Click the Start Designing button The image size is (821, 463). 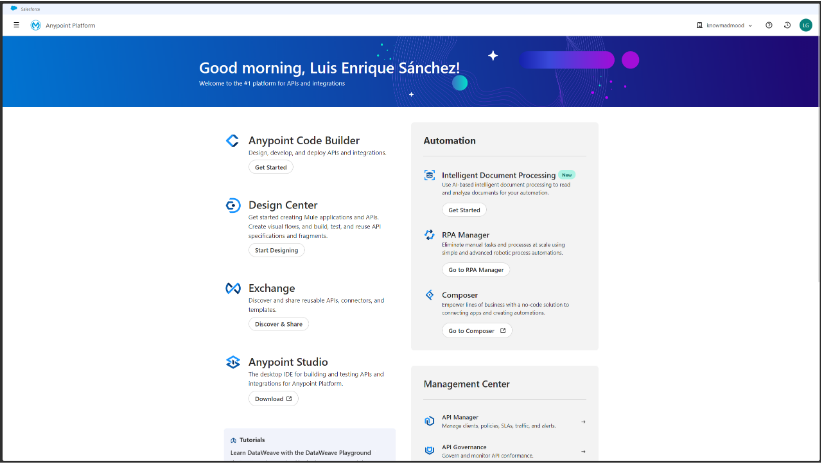pos(276,250)
